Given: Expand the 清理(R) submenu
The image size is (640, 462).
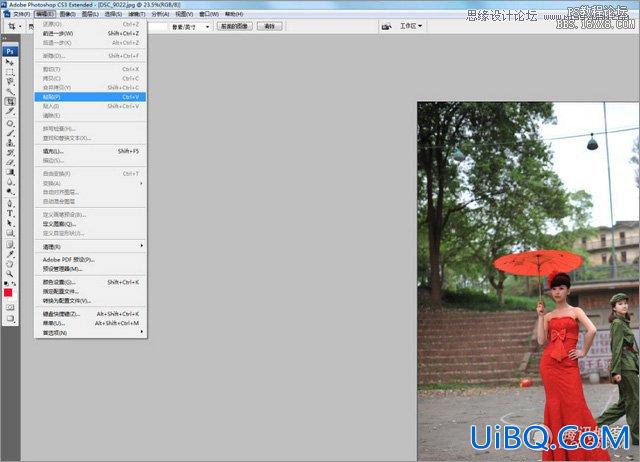Looking at the screenshot, I should tap(90, 247).
